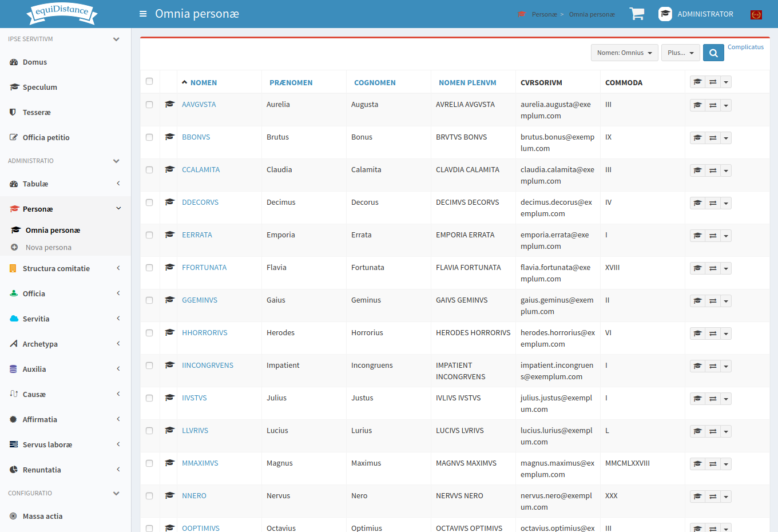Image resolution: width=778 pixels, height=532 pixels.
Task: Click graduation cap icon in AAVGVSTA row actions
Action: [x=697, y=105]
